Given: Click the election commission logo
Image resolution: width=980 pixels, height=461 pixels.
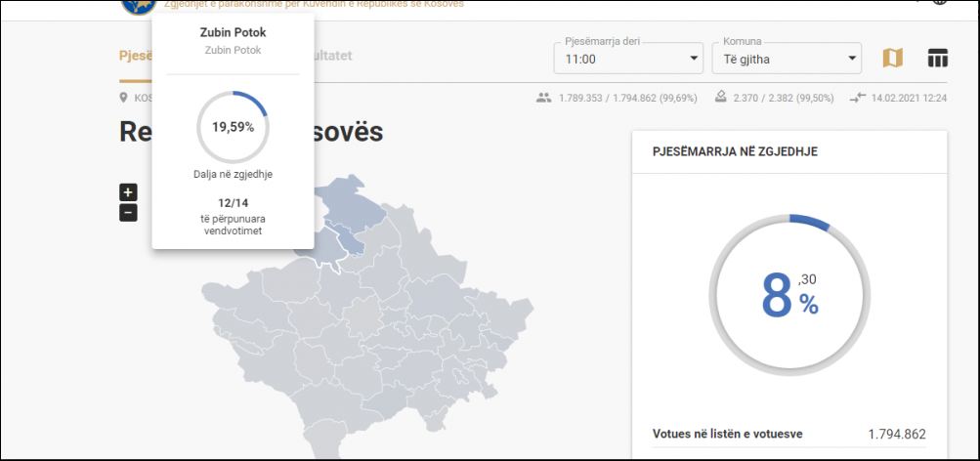Looking at the screenshot, I should (x=138, y=4).
